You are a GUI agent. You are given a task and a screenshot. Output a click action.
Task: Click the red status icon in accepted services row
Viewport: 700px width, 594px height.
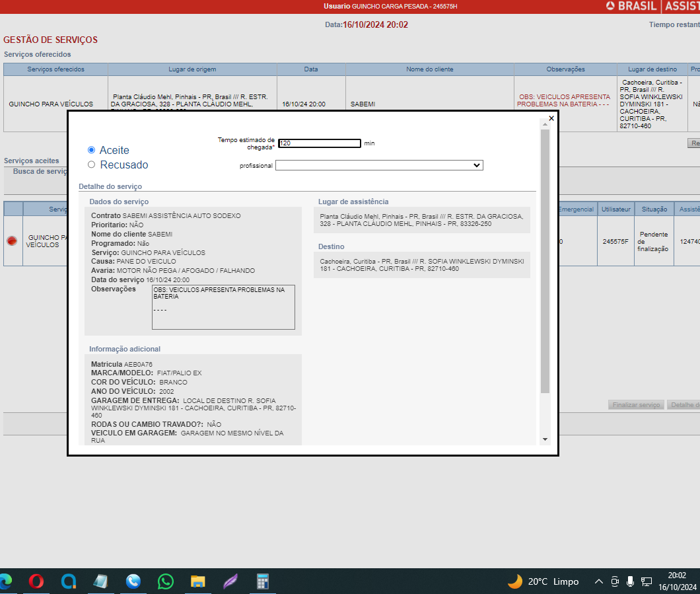click(x=12, y=241)
